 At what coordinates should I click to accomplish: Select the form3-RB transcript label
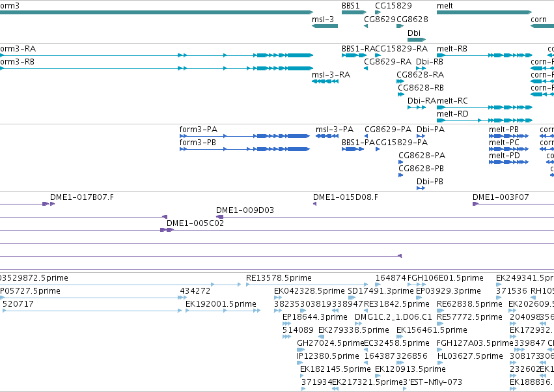pos(18,62)
